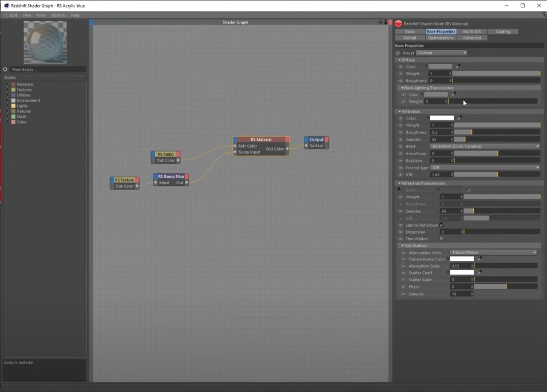The image size is (547, 392).
Task: Open the Materials node category
Action: click(25, 84)
